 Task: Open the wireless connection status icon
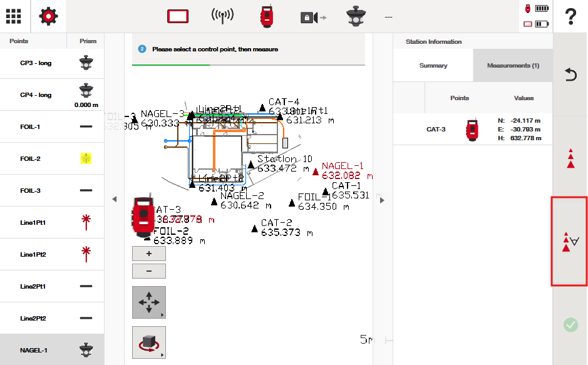pyautogui.click(x=222, y=17)
